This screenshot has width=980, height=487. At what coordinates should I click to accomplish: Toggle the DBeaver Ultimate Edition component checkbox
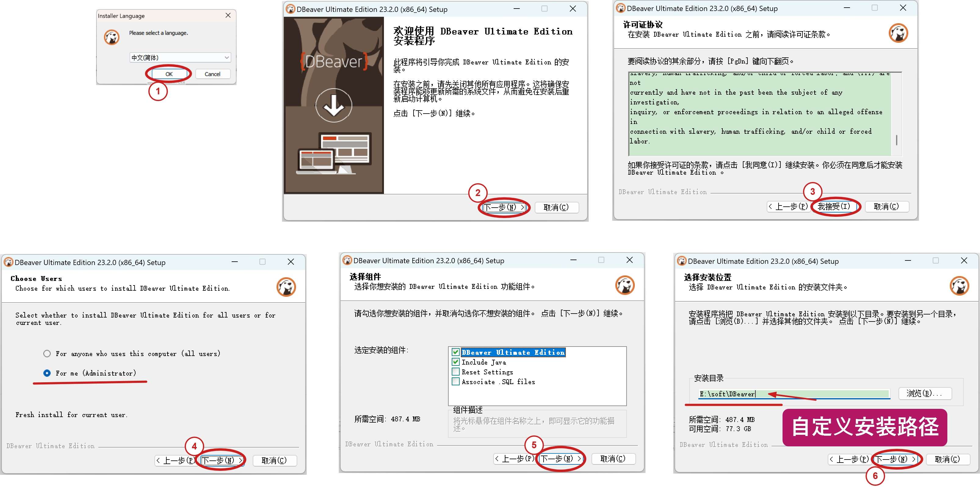[x=455, y=352]
